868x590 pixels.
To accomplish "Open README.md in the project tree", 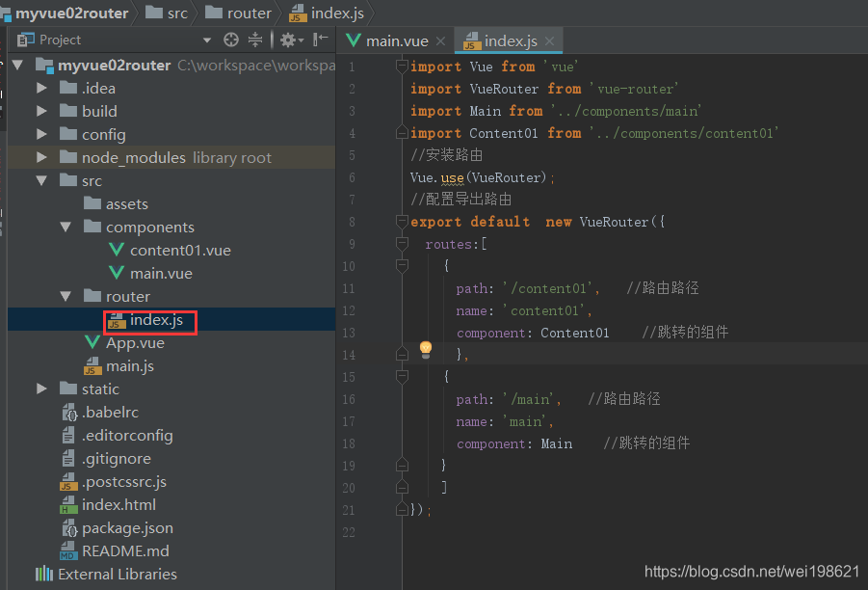I will pyautogui.click(x=125, y=551).
